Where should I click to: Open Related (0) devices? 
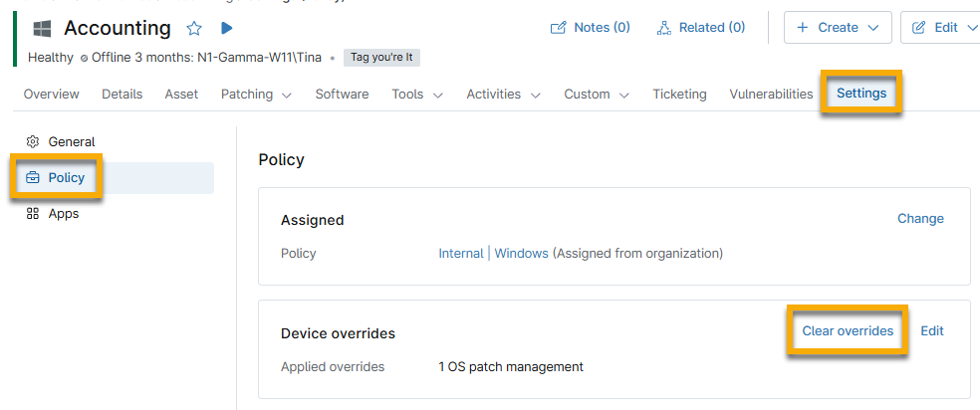coord(701,28)
